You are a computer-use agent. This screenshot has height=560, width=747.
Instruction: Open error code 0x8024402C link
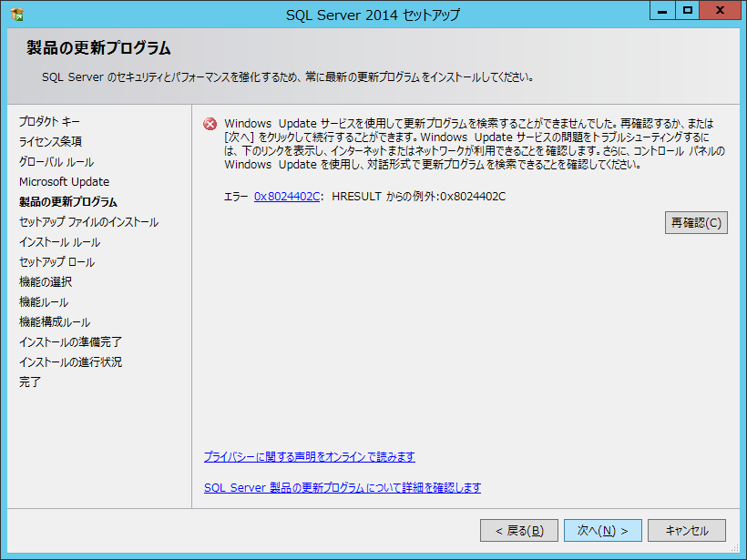coord(287,197)
